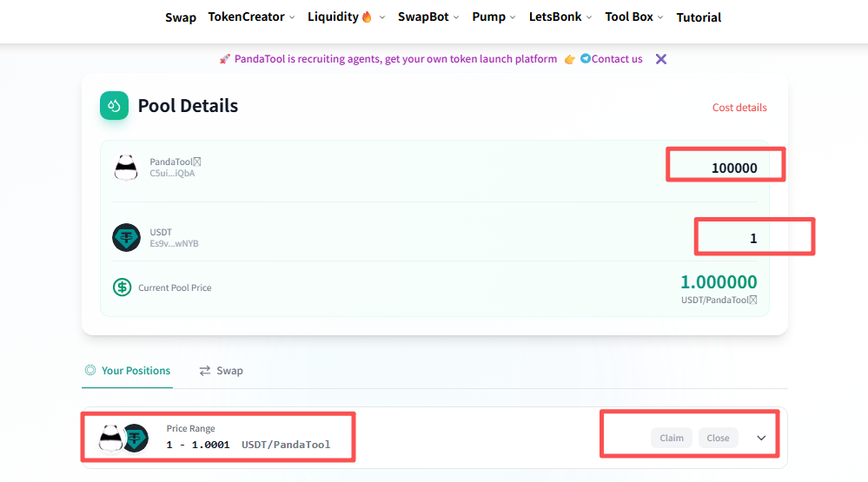
Task: Expand the Tool Box dropdown menu
Action: (634, 17)
